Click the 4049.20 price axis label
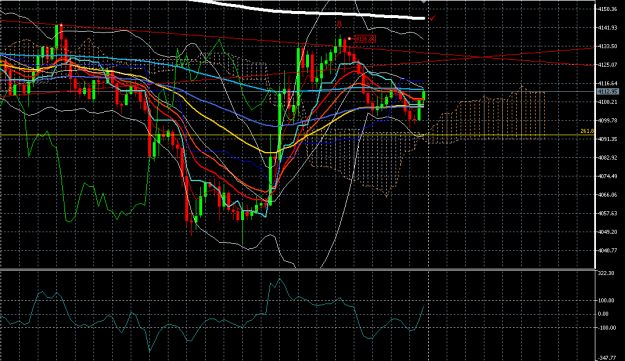Screen dimensions: 625x361 [x=607, y=232]
